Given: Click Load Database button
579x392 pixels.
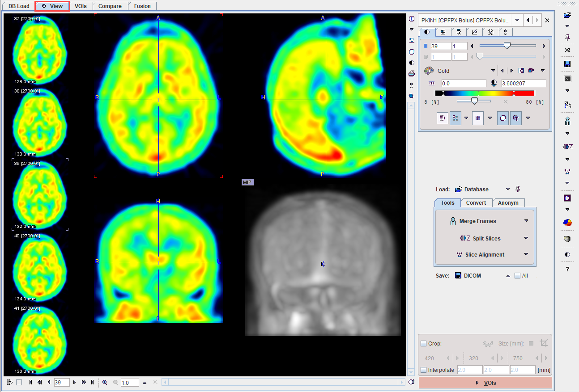Looking at the screenshot, I should click(472, 189).
